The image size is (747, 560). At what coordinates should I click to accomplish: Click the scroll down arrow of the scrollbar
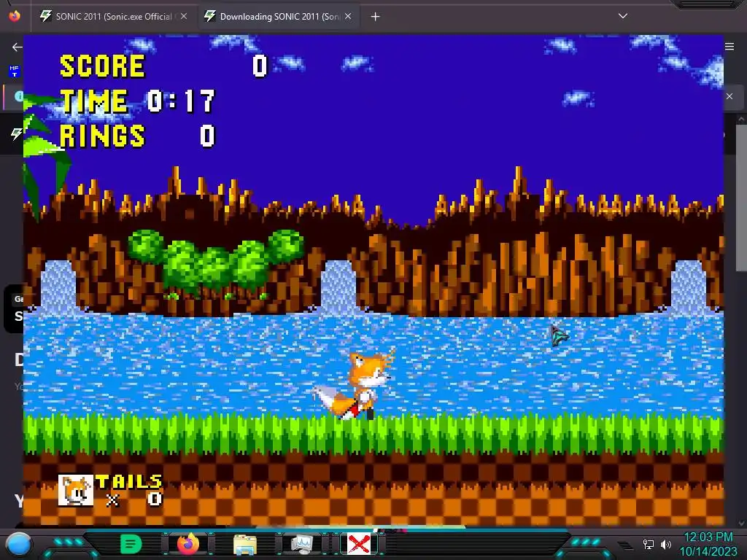pyautogui.click(x=741, y=524)
